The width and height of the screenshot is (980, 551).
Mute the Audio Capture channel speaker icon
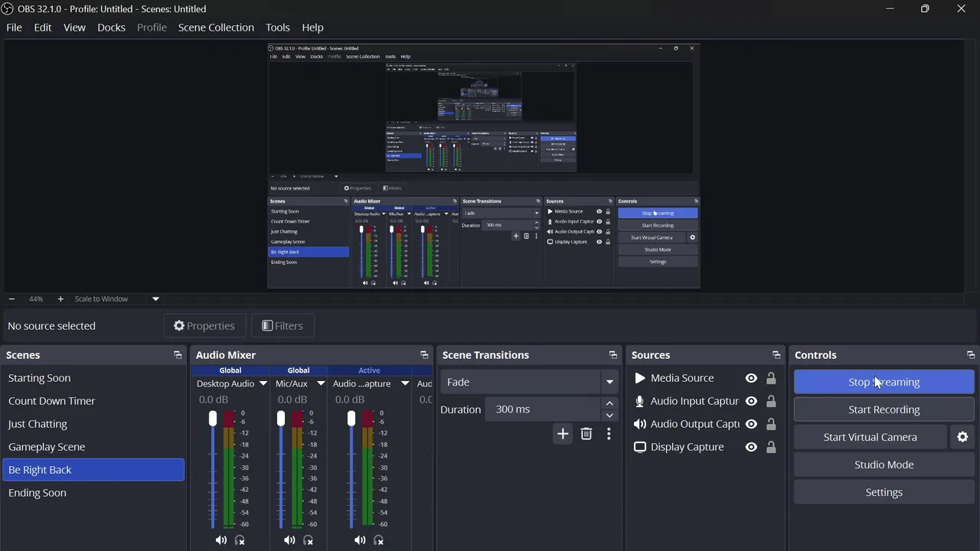click(x=360, y=540)
